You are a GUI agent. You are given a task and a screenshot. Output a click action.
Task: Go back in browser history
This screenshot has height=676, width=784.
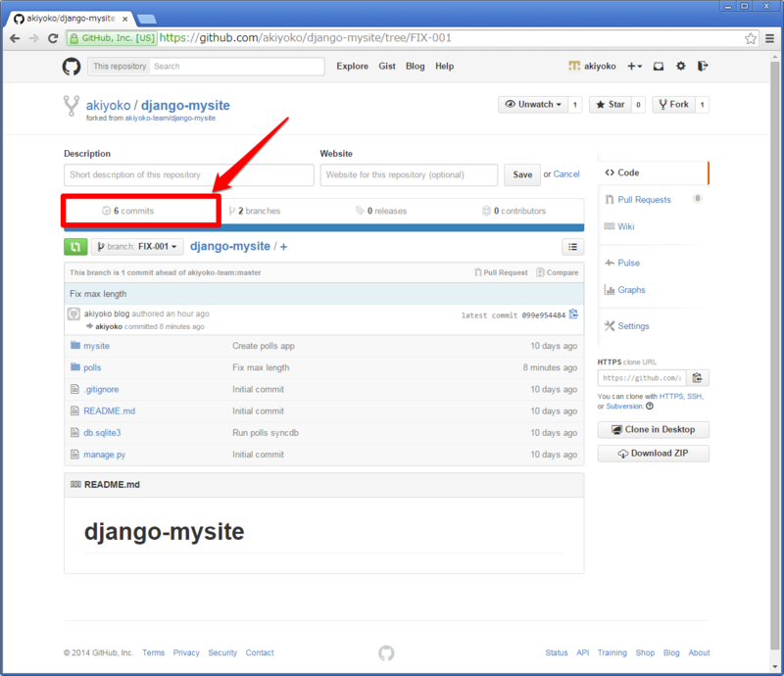[x=15, y=38]
